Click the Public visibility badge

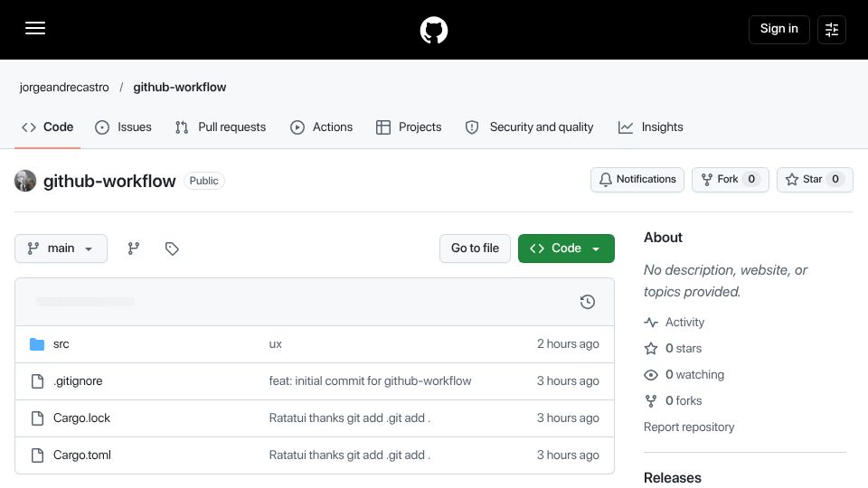pos(203,181)
